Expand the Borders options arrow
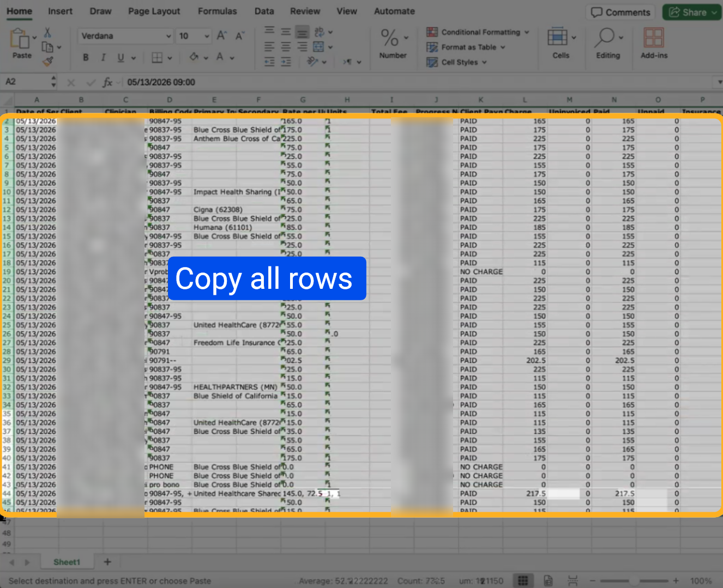The width and height of the screenshot is (723, 588). tap(170, 58)
